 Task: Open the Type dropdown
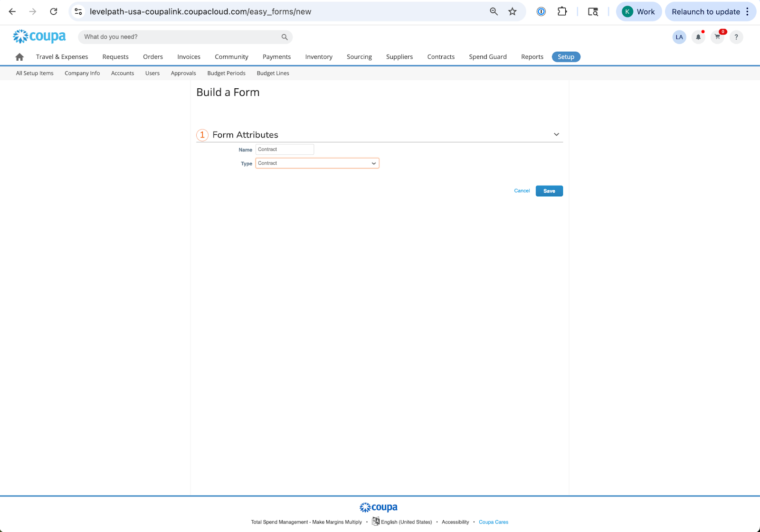coord(317,163)
